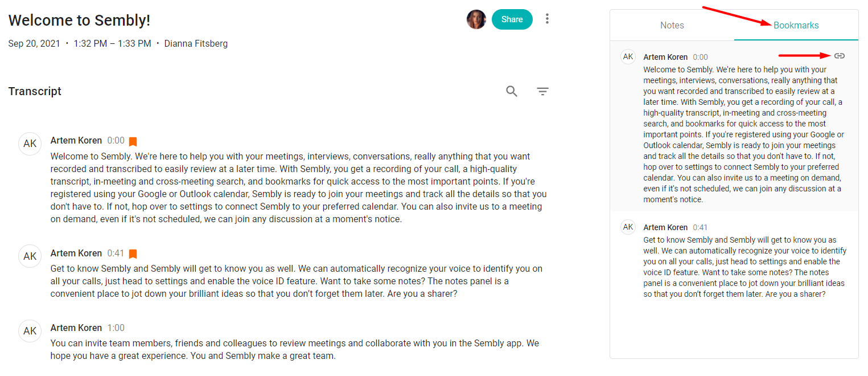Viewport: 868px width, 376px height.
Task: Copy link icon for first bookmark
Action: point(839,56)
